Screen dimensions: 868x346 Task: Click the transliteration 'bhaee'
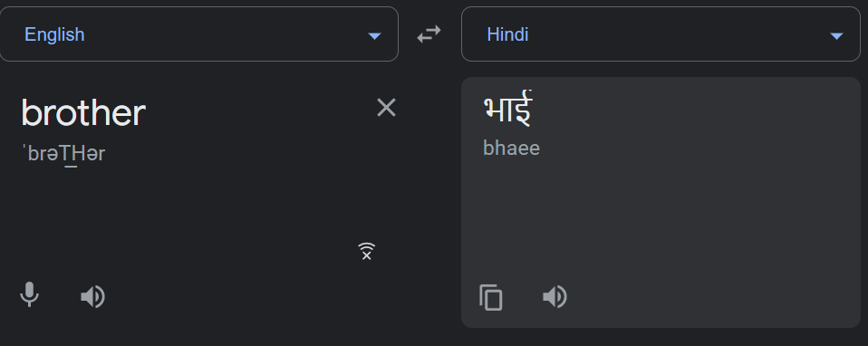click(512, 149)
